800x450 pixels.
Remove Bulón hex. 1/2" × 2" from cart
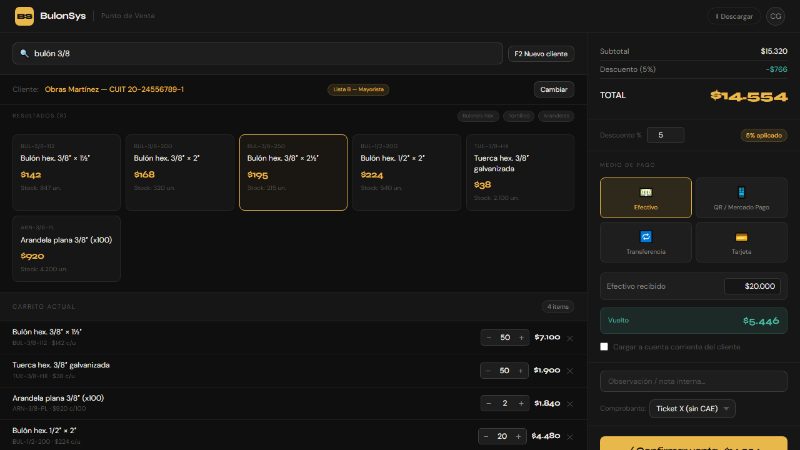pyautogui.click(x=570, y=437)
